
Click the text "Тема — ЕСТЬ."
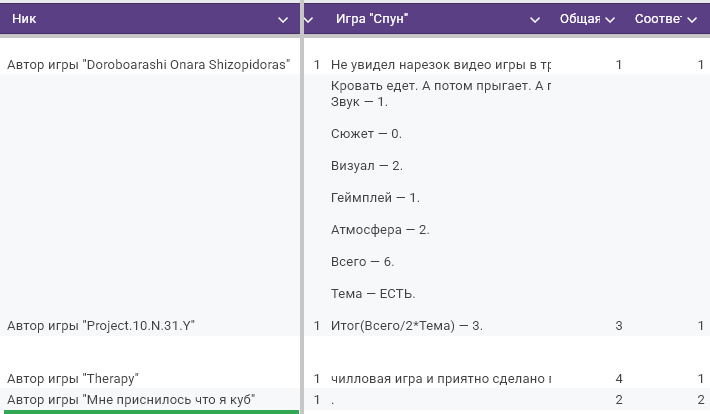pos(373,294)
